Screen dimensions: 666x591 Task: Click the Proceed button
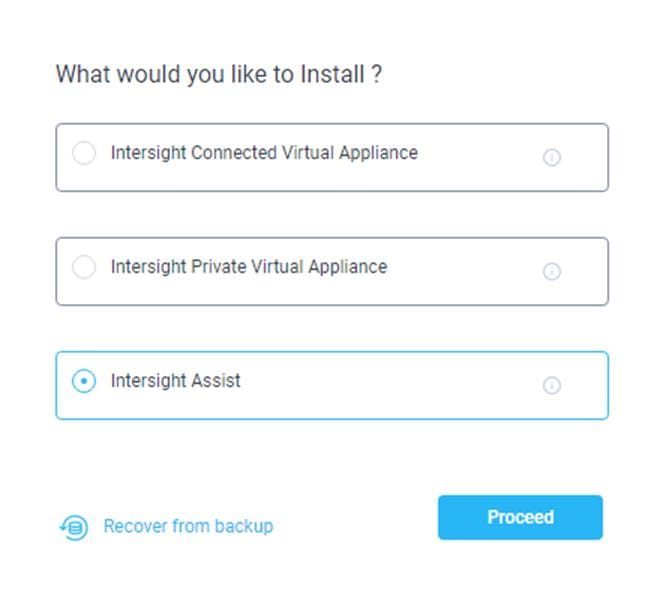(x=520, y=517)
